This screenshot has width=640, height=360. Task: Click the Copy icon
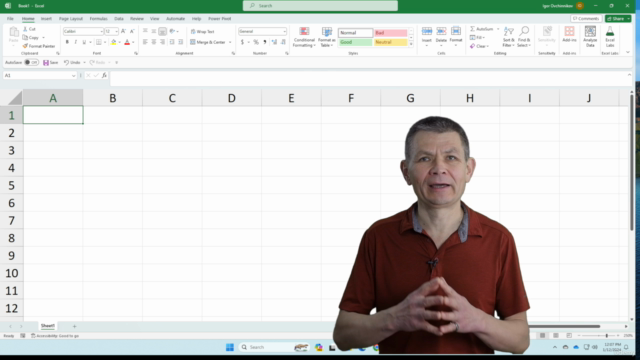coord(25,38)
